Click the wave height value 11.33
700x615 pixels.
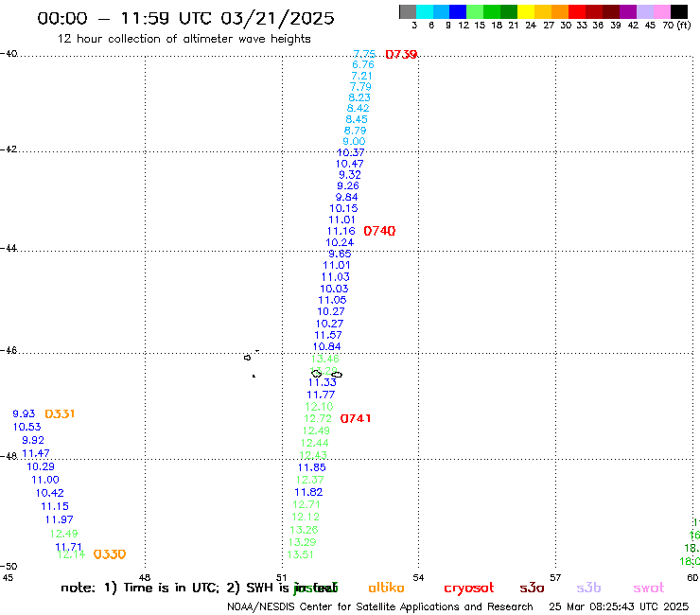click(323, 382)
